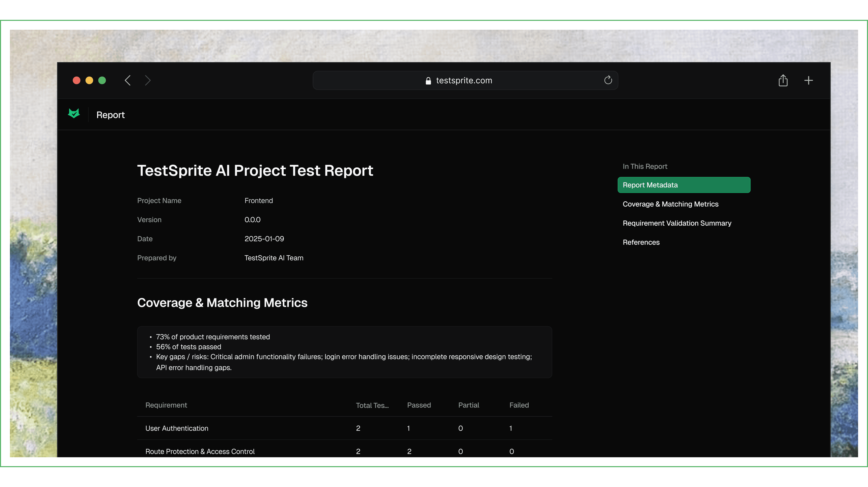Jump to Coverage & Matching Metrics section
This screenshot has width=868, height=487.
coord(670,204)
